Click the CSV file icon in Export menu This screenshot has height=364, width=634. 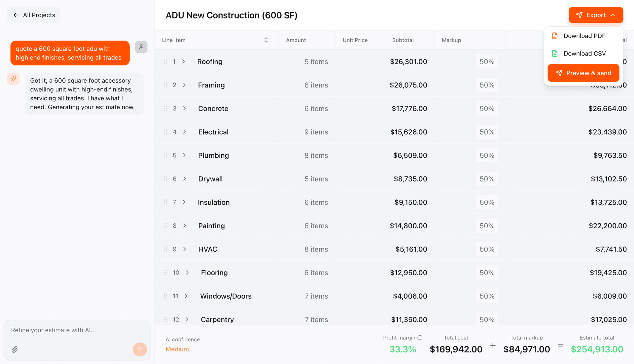click(x=555, y=53)
